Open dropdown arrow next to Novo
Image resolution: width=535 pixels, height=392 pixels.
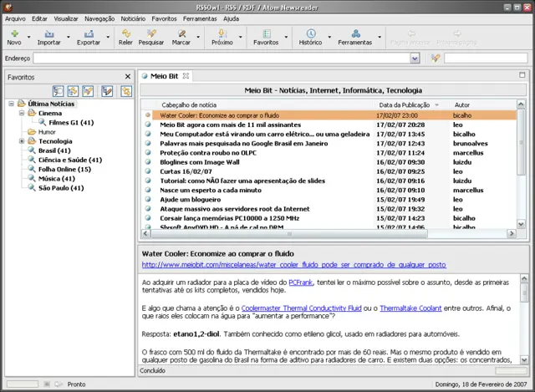(29, 37)
